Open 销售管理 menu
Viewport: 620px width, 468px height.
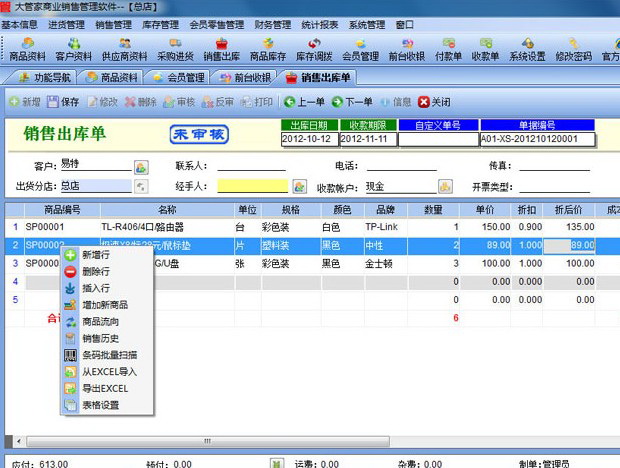[113, 25]
